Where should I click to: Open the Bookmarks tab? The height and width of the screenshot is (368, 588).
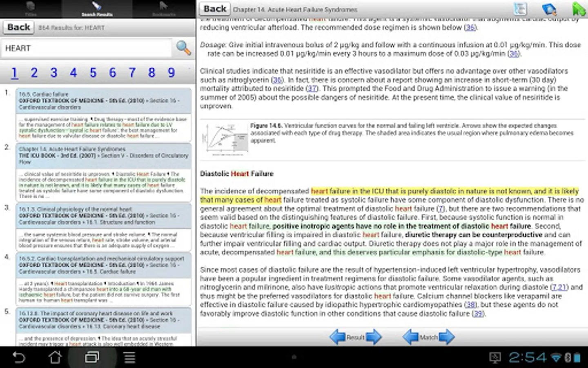pos(164,9)
